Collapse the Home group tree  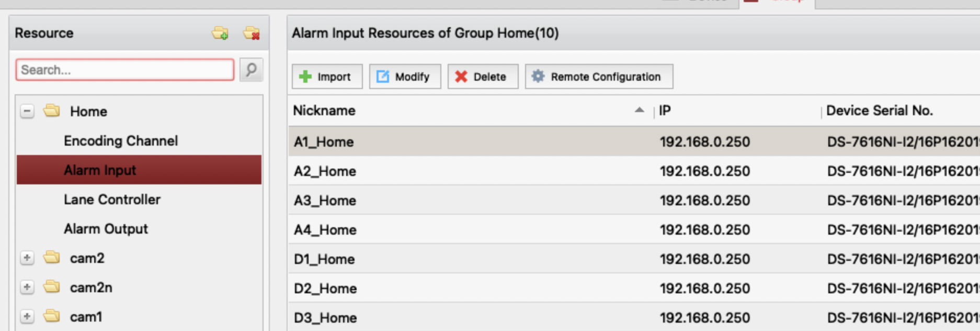coord(27,112)
